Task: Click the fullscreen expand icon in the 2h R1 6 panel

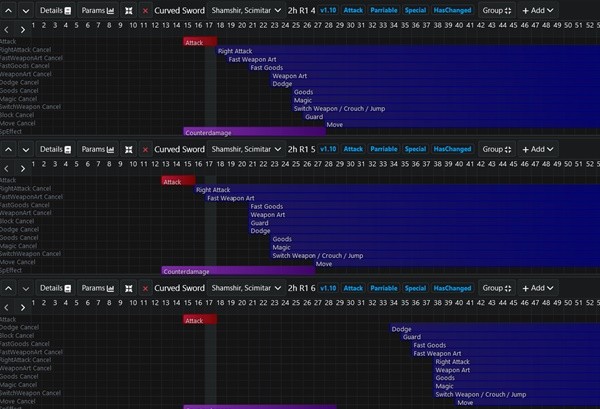Action: 128,288
